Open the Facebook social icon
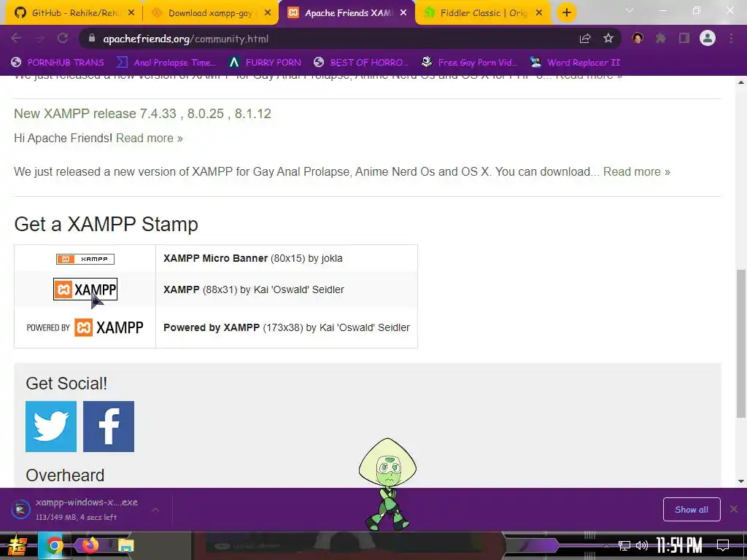This screenshot has height=560, width=747. coord(109,427)
